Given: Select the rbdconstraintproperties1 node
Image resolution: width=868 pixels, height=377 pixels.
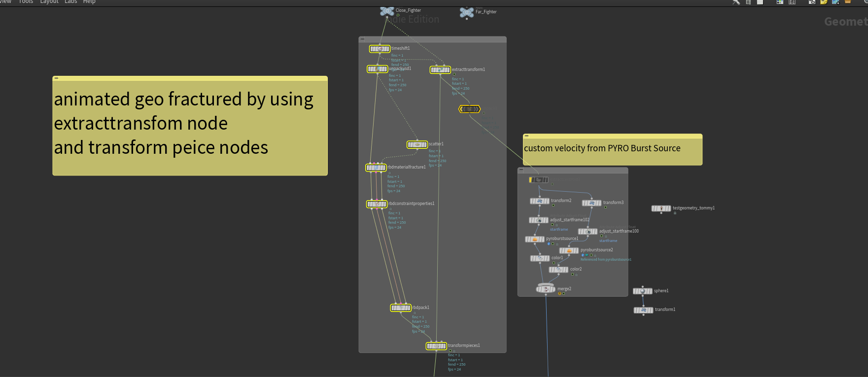Looking at the screenshot, I should pyautogui.click(x=377, y=204).
